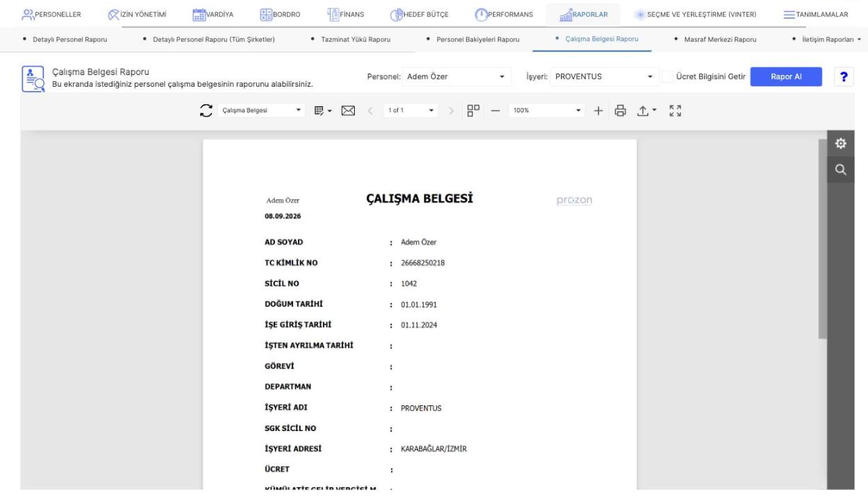Click the TC number 26668250218
868x497 pixels.
[424, 262]
